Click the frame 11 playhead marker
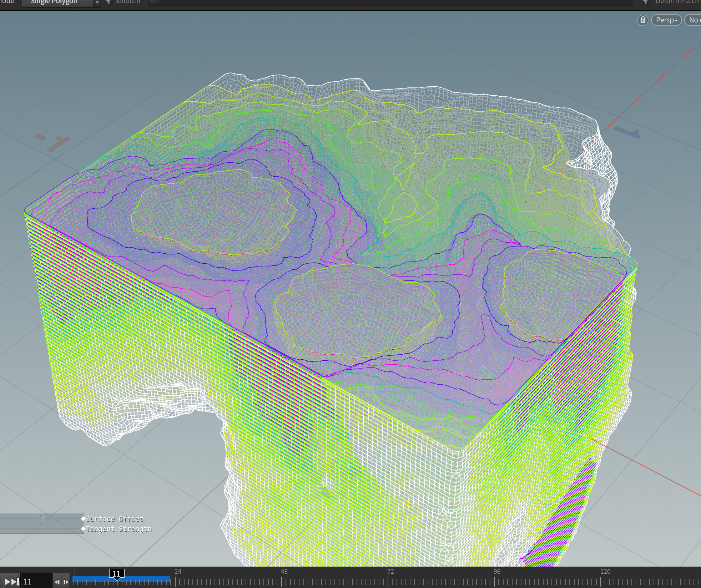 (117, 574)
